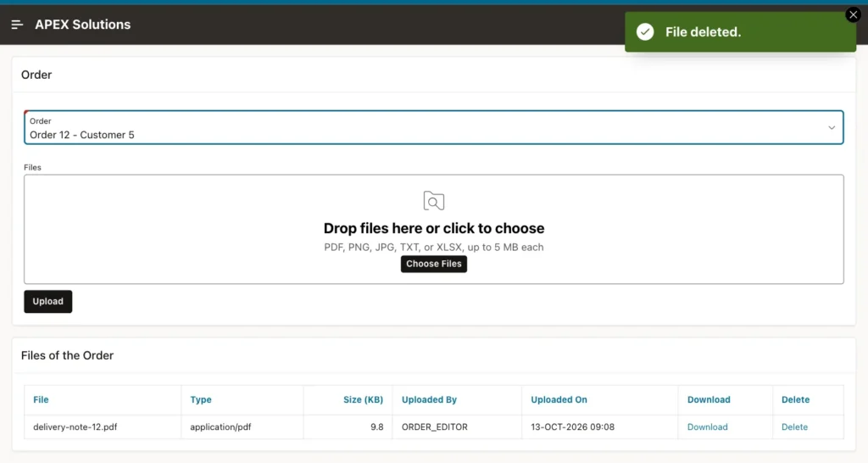The height and width of the screenshot is (463, 868).
Task: Click the 'Drop files here or click to choose' text
Action: [434, 228]
